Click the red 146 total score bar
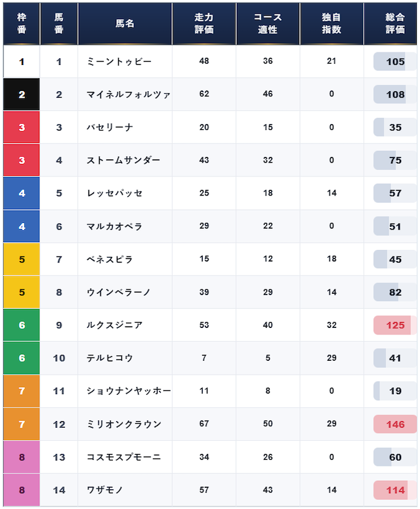 click(395, 424)
